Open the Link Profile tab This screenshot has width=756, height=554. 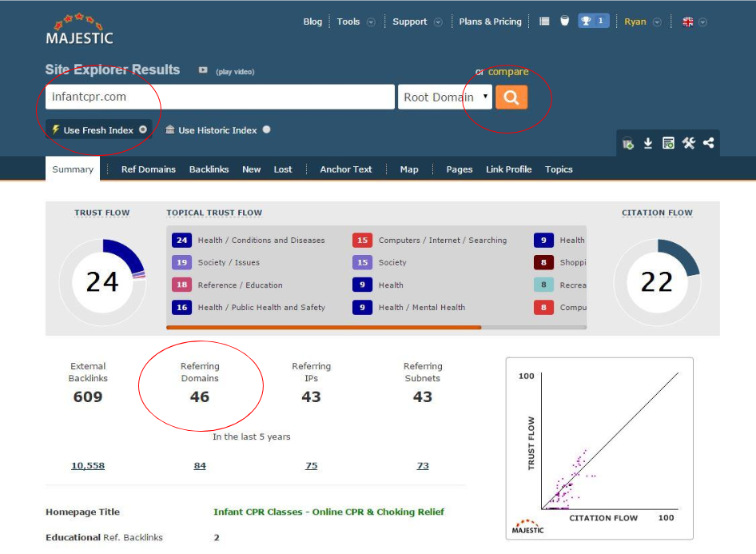[x=508, y=169]
